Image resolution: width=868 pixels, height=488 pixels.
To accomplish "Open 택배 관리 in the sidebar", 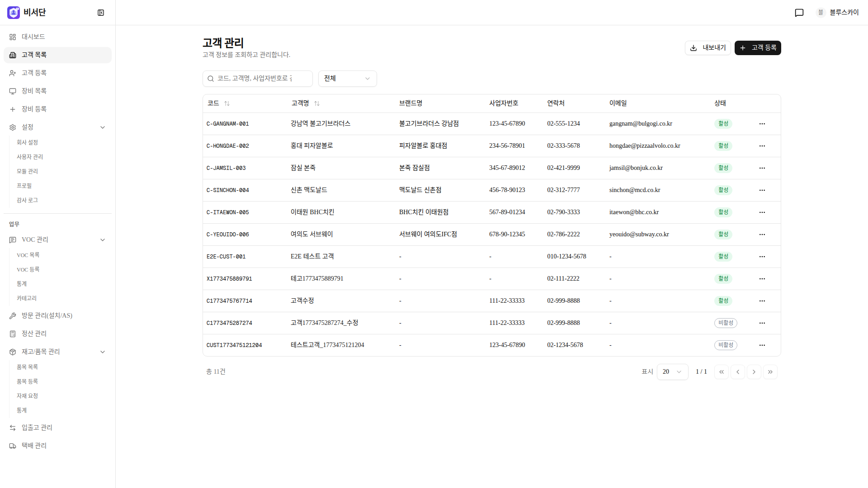I will pyautogui.click(x=57, y=446).
